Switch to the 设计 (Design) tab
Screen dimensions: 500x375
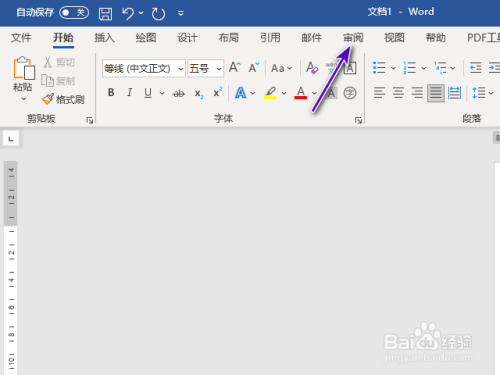click(x=187, y=38)
